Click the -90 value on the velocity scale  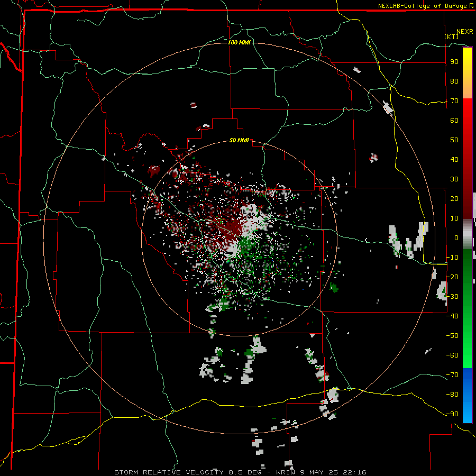coord(452,414)
